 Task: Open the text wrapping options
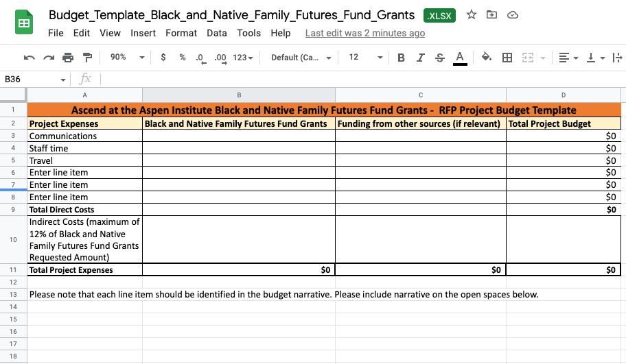617,58
